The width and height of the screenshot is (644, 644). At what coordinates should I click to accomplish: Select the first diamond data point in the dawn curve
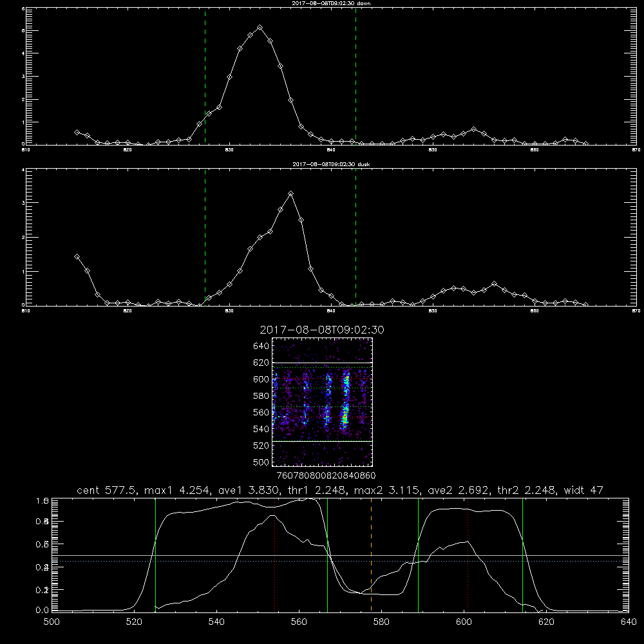77,132
